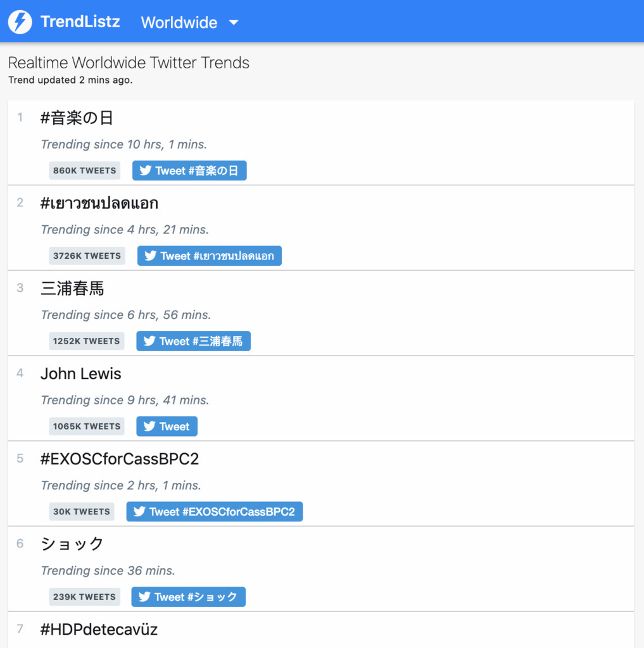Click the 30K TWEETS count badge

coord(82,512)
